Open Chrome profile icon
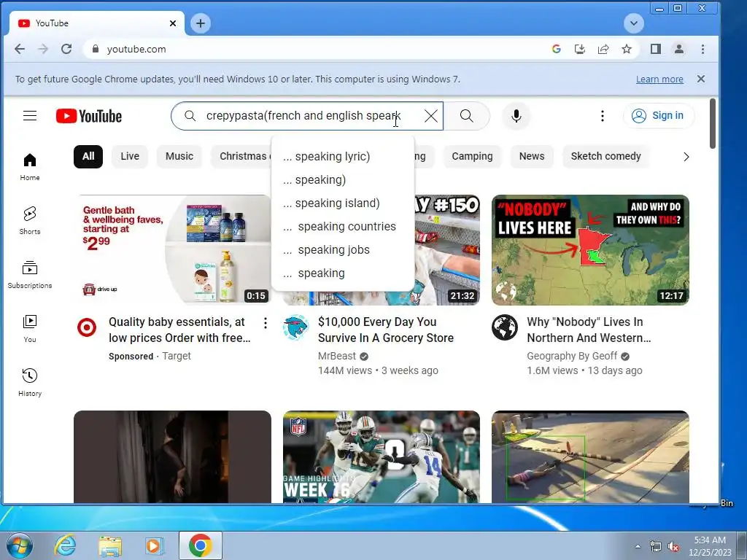The height and width of the screenshot is (560, 747). click(679, 49)
